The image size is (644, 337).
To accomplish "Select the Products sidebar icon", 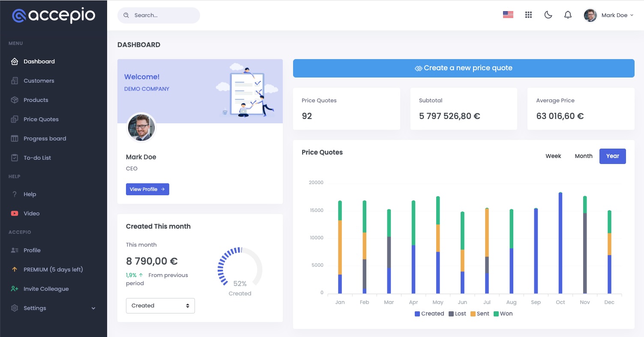I will point(14,100).
